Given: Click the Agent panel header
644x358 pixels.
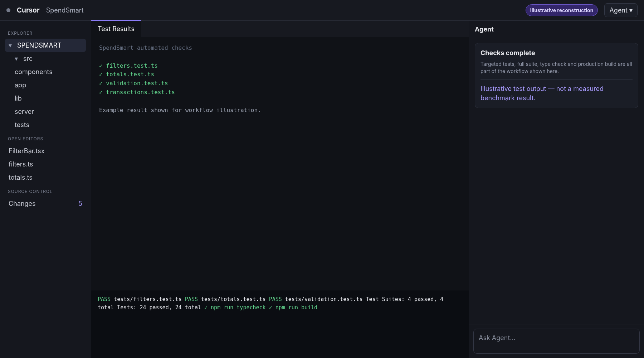Looking at the screenshot, I should (484, 29).
